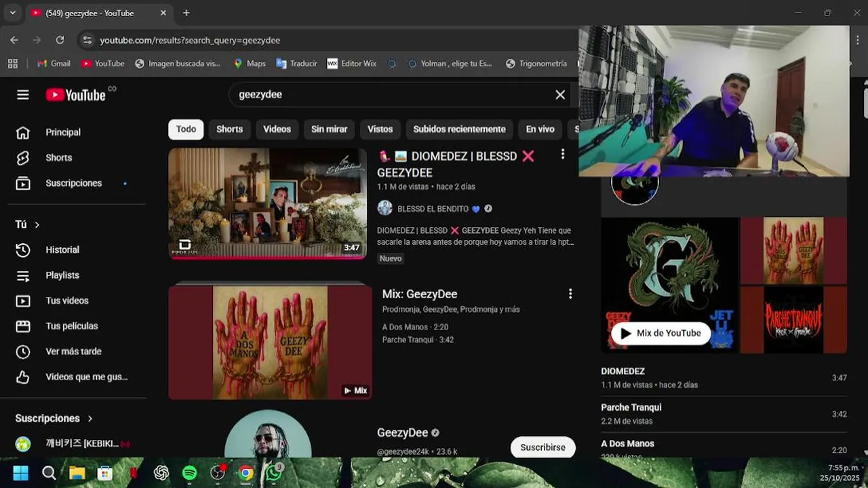Viewport: 868px width, 488px height.
Task: Select the Shorts filter chip
Action: tap(229, 129)
